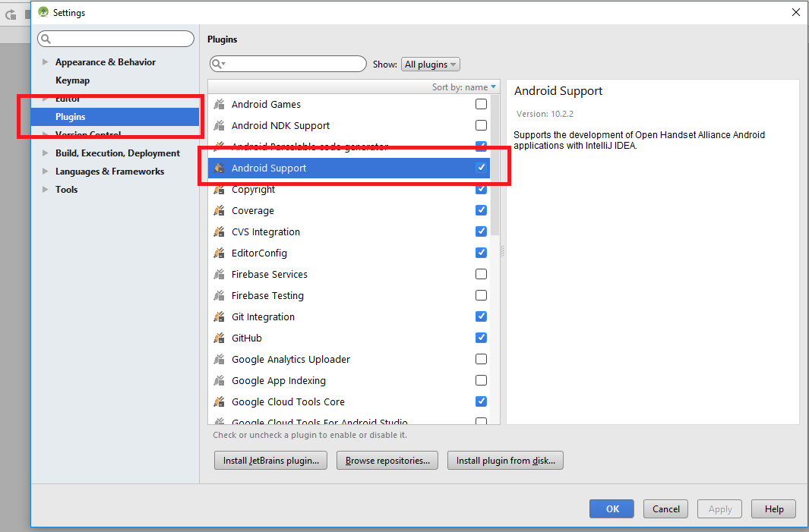
Task: Click the CVS Integration plugin icon
Action: click(219, 232)
